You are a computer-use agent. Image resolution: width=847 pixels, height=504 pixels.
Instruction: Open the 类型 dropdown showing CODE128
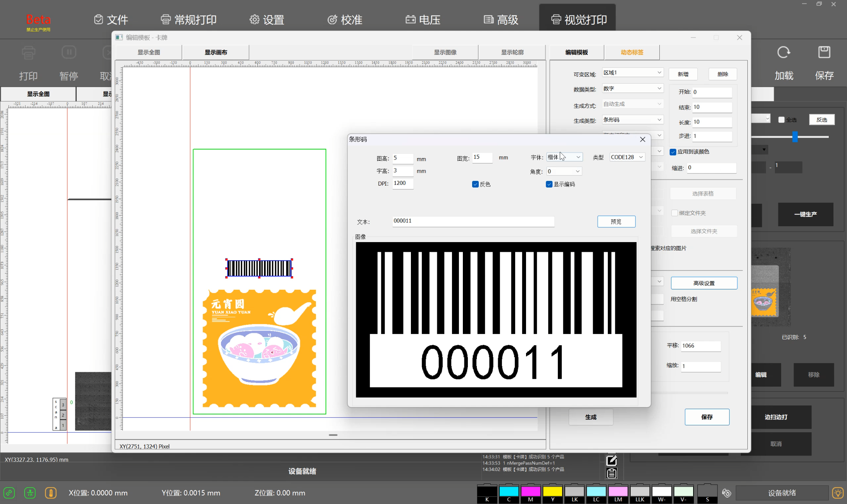(x=627, y=157)
